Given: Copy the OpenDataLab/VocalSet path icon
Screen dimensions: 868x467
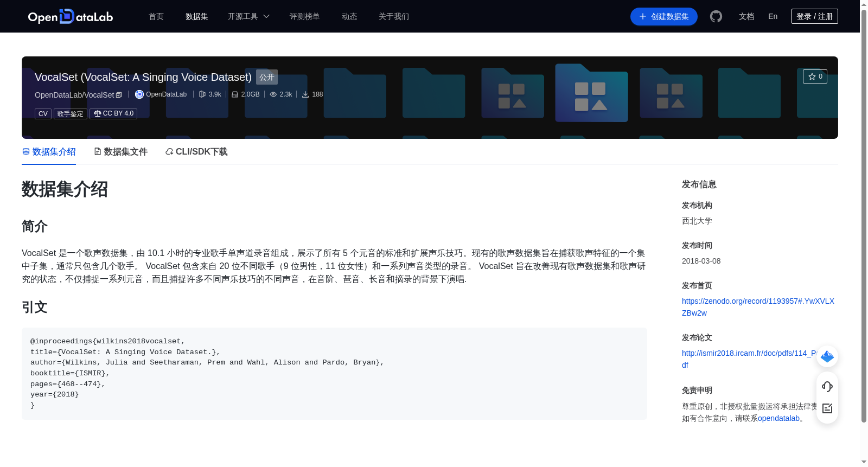Looking at the screenshot, I should pos(119,95).
